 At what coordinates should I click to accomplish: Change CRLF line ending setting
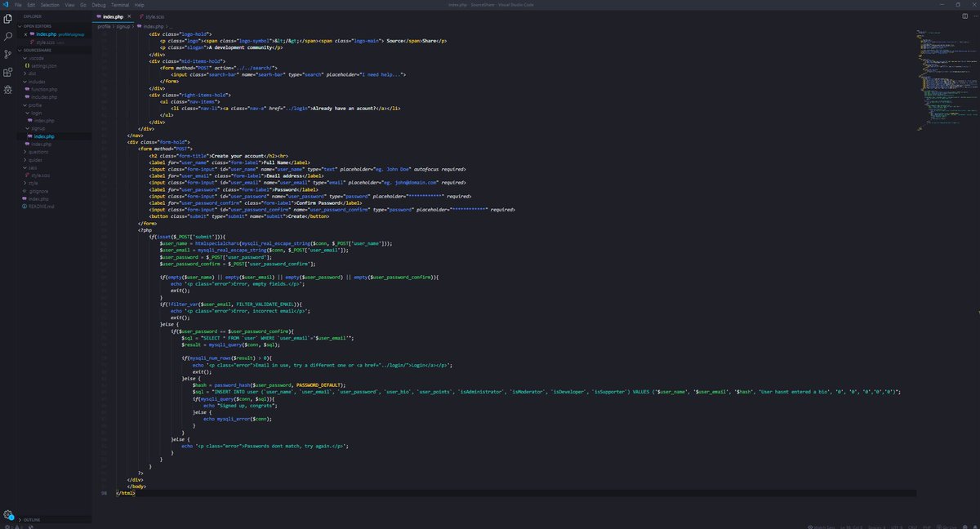913,527
